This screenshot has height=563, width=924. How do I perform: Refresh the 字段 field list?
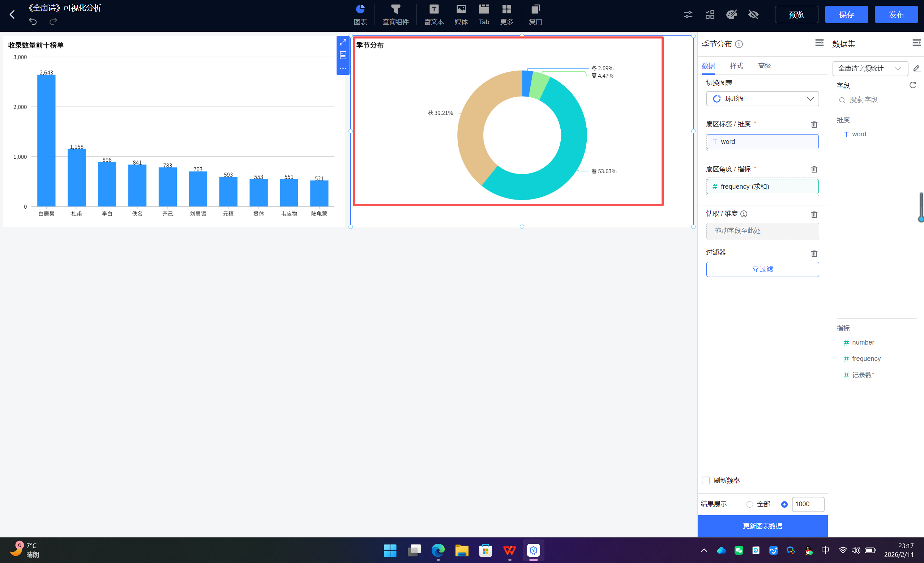912,86
